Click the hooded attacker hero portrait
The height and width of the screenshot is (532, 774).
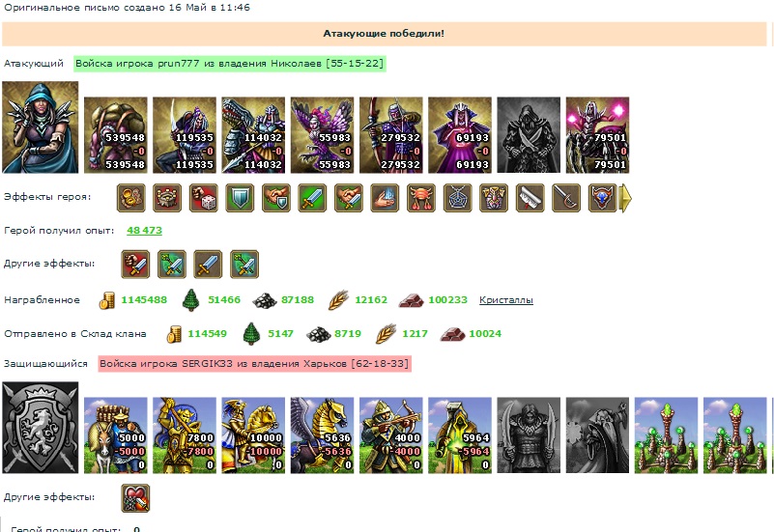40,127
